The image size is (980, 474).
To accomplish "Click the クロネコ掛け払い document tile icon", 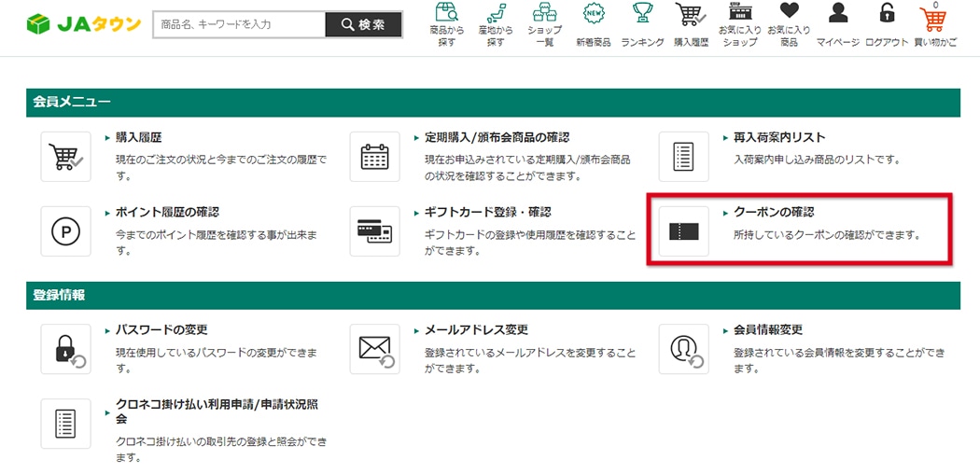I will (x=65, y=424).
